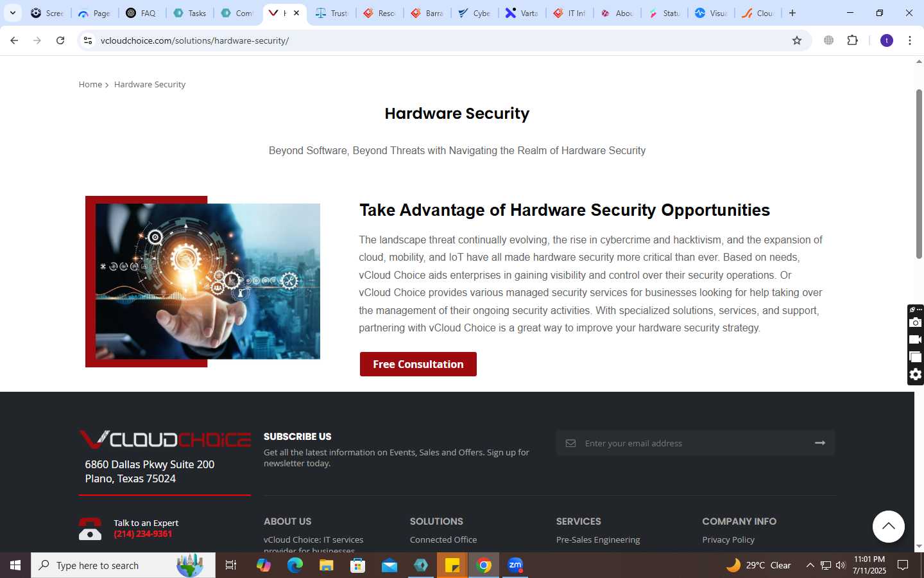This screenshot has width=924, height=578.
Task: Close the active vCloud Choice tab
Action: [x=296, y=13]
